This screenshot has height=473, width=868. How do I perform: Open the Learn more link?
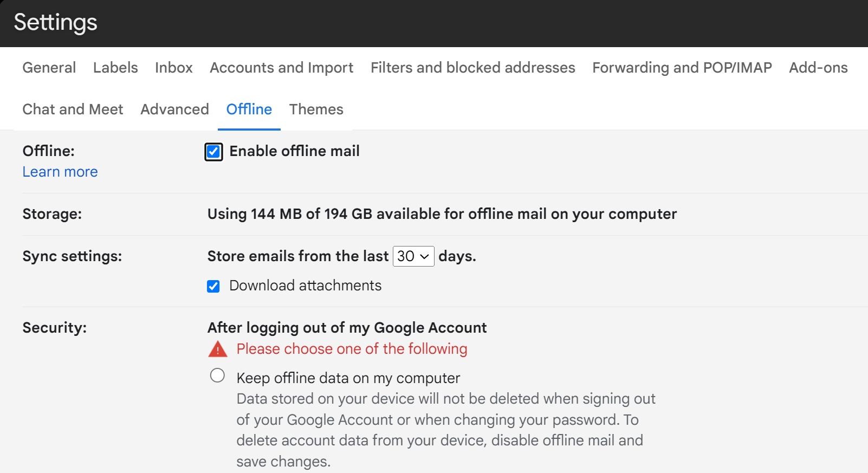pyautogui.click(x=60, y=172)
